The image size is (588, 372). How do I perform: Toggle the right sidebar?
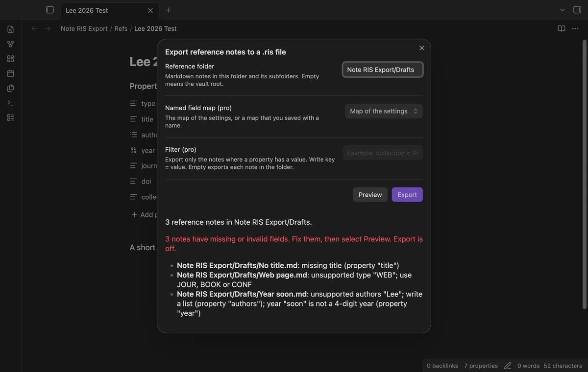click(577, 10)
